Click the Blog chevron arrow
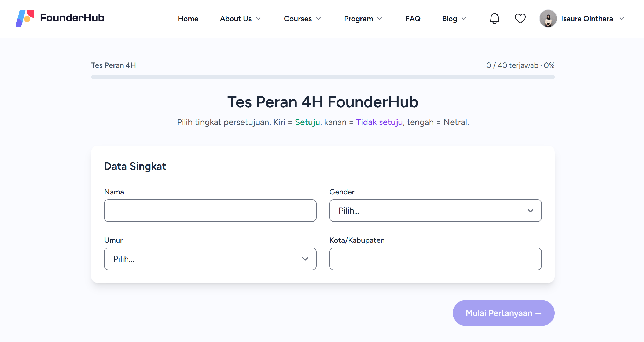 [464, 19]
